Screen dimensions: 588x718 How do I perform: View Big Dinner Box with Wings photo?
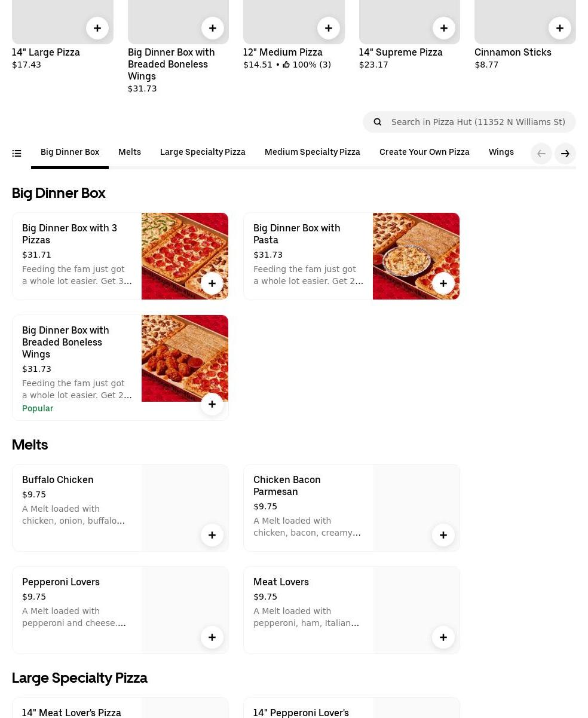coord(185,358)
